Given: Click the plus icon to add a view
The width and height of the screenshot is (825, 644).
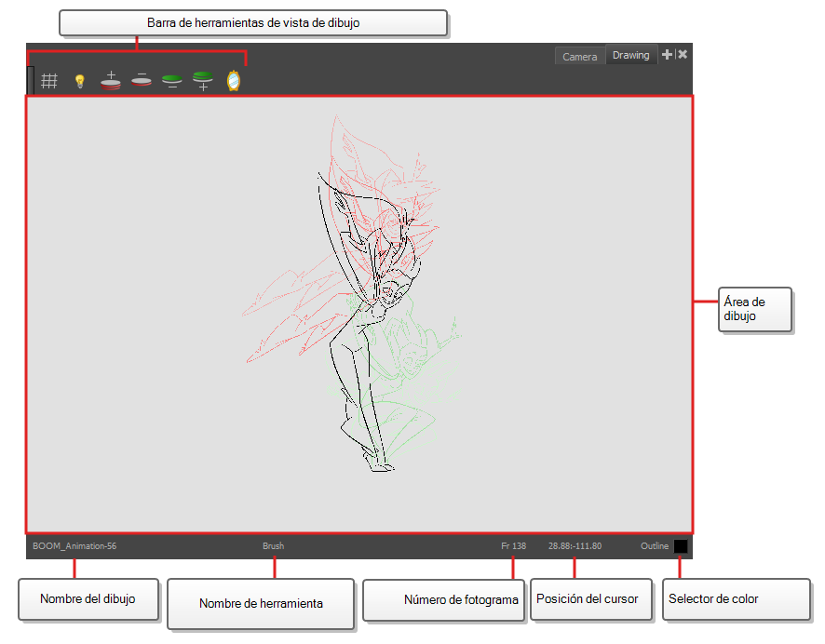Looking at the screenshot, I should coord(667,54).
